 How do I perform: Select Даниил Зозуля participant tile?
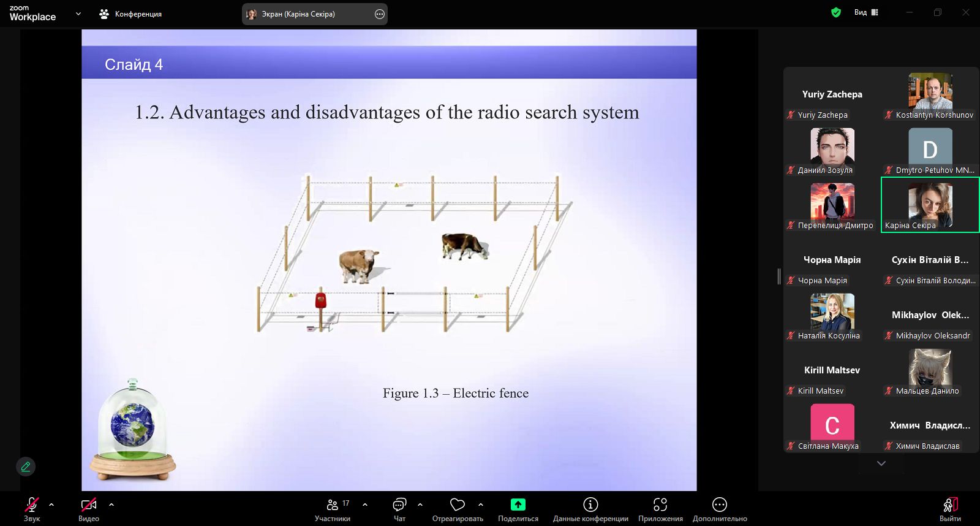[832, 150]
